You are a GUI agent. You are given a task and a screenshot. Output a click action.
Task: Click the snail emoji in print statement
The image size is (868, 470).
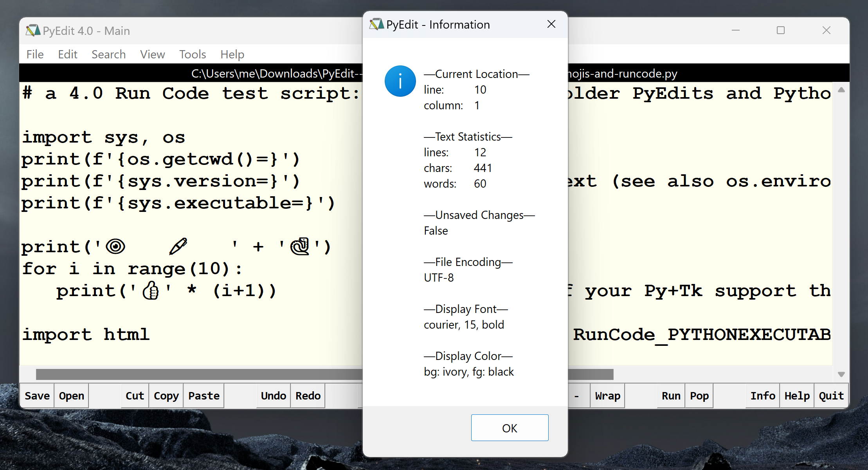pos(300,246)
